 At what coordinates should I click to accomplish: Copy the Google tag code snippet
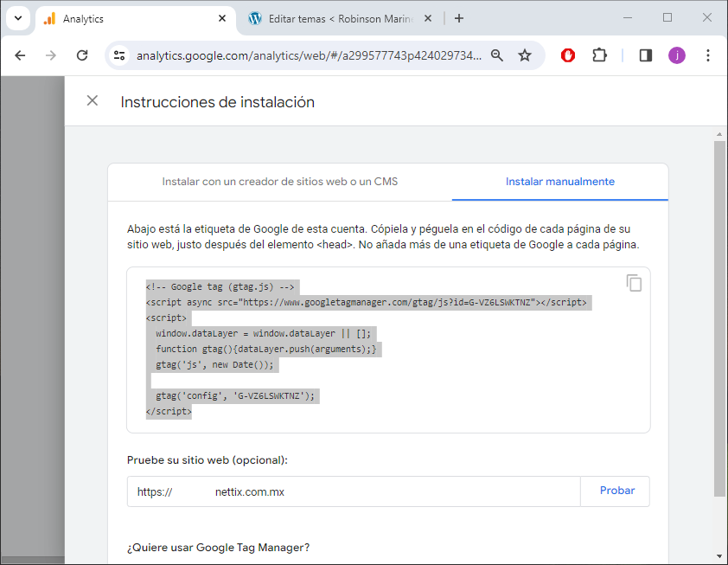(634, 283)
